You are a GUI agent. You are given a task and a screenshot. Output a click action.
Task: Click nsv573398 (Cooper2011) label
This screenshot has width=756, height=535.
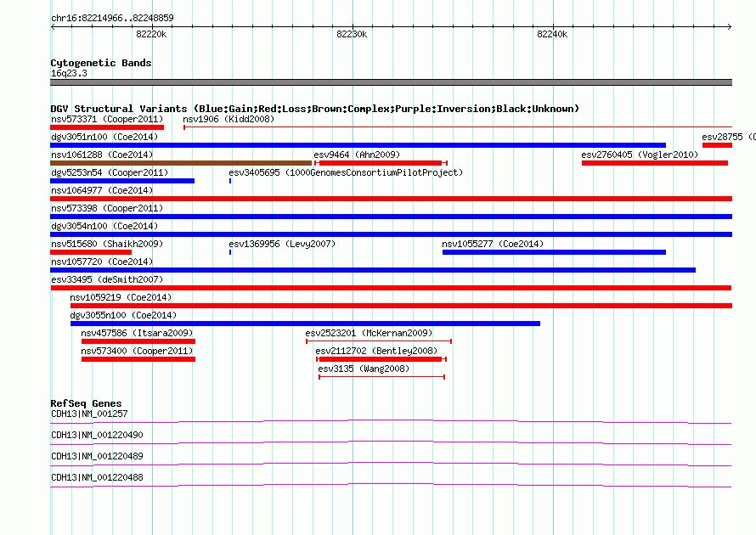point(107,208)
